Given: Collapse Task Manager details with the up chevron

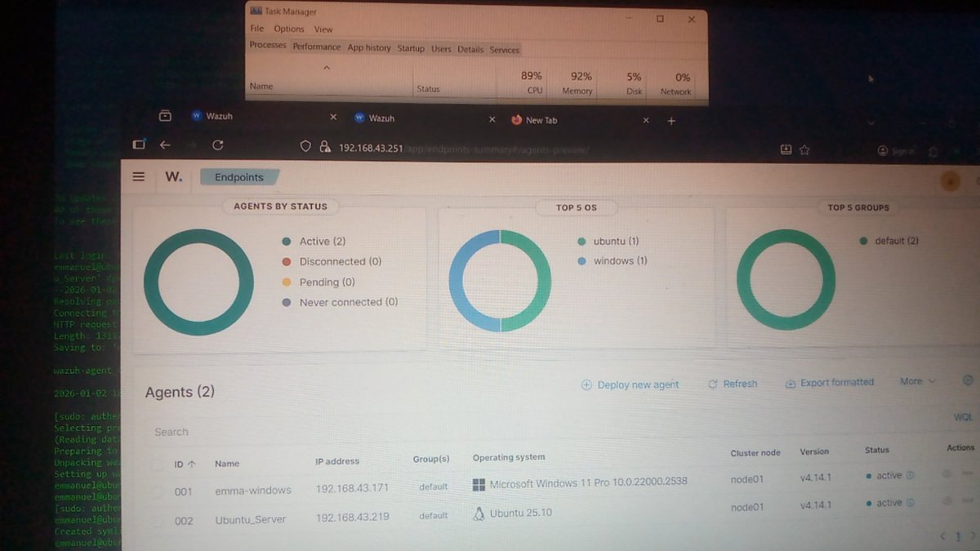Looking at the screenshot, I should pos(326,68).
